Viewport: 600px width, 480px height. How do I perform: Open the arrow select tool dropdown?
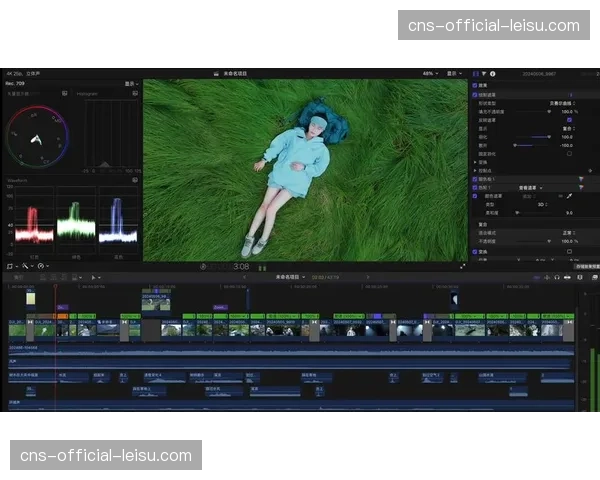(x=96, y=277)
